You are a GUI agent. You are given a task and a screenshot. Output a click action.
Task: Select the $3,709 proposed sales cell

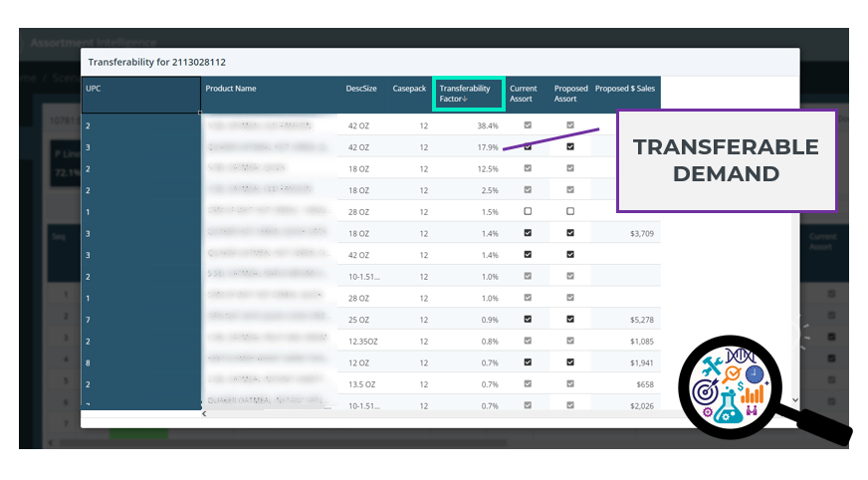[638, 233]
